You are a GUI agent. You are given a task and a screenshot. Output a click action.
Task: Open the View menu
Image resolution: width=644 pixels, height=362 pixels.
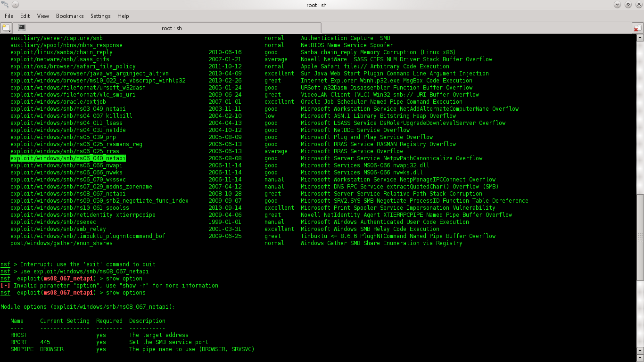click(x=43, y=16)
